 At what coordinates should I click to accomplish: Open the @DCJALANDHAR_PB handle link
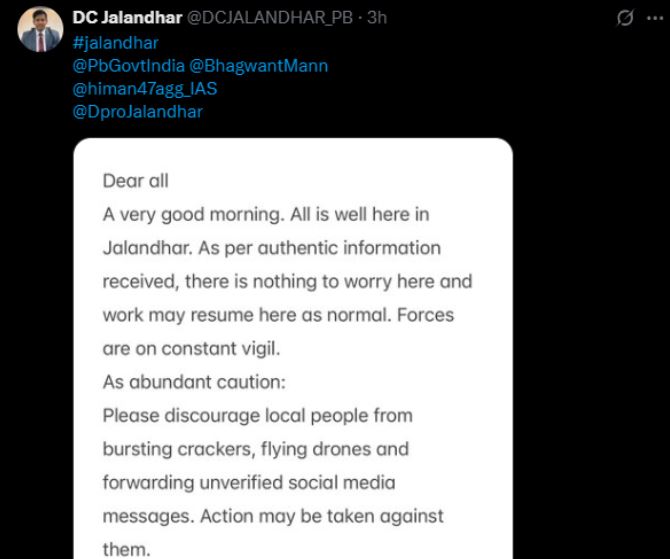click(270, 18)
